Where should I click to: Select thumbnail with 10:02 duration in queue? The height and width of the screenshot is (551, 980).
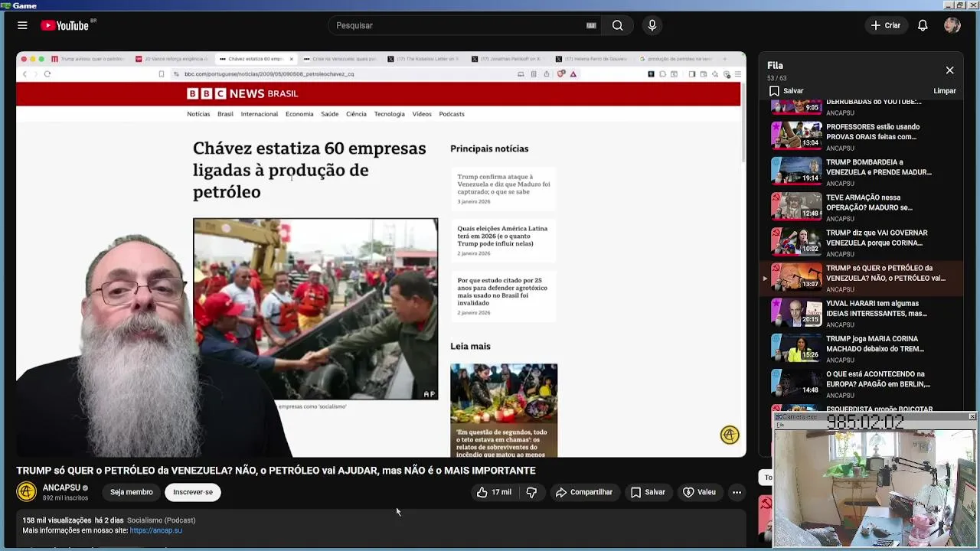(796, 240)
